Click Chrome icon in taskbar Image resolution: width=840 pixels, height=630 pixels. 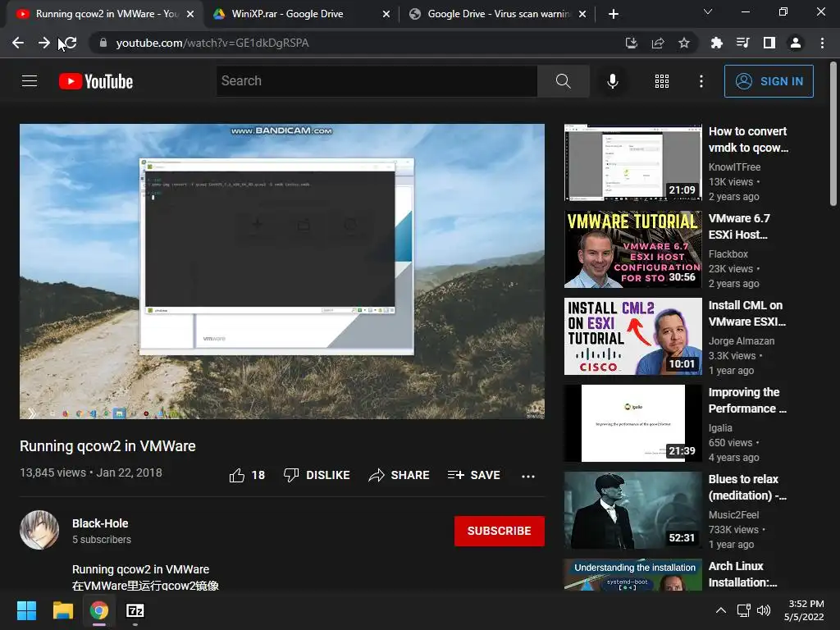pyautogui.click(x=99, y=610)
